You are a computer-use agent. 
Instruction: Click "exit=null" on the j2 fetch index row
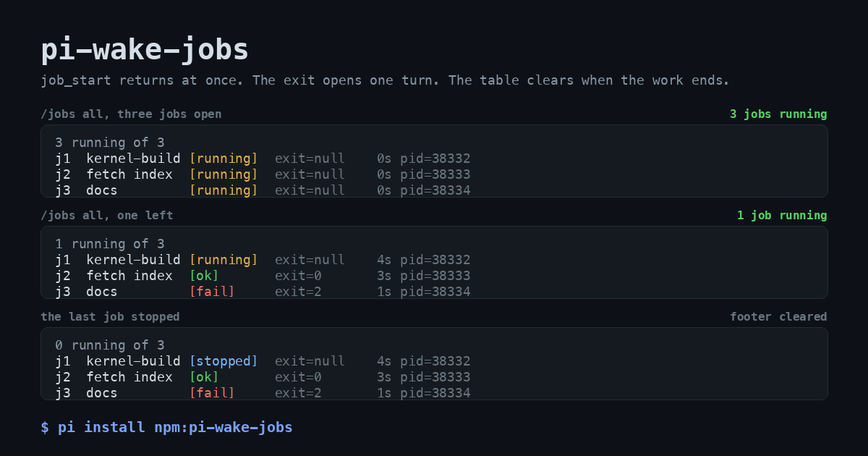pyautogui.click(x=310, y=174)
